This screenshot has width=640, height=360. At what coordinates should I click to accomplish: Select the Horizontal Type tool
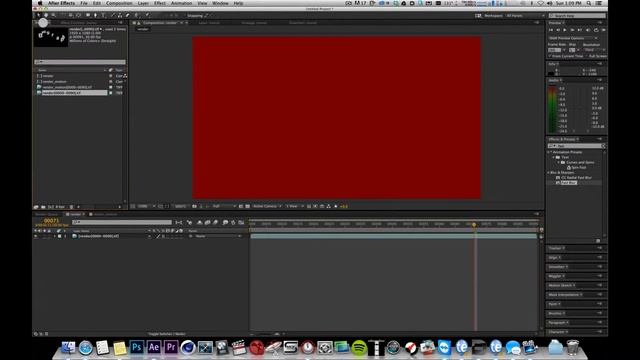[x=103, y=16]
